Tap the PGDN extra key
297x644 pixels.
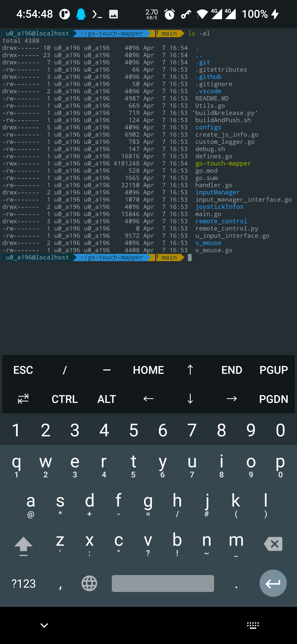273,399
